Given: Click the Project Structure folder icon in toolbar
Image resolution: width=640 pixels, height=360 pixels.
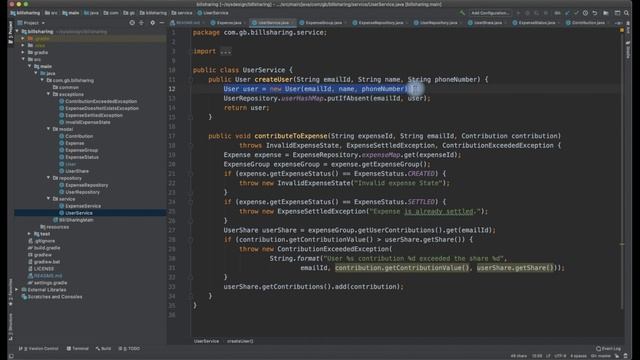Looking at the screenshot, I should [606, 13].
